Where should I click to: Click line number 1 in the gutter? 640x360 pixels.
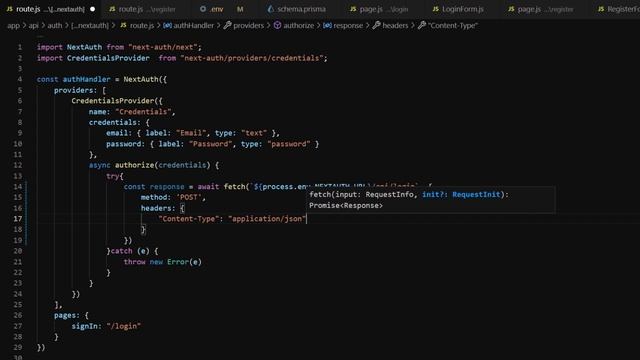point(20,47)
